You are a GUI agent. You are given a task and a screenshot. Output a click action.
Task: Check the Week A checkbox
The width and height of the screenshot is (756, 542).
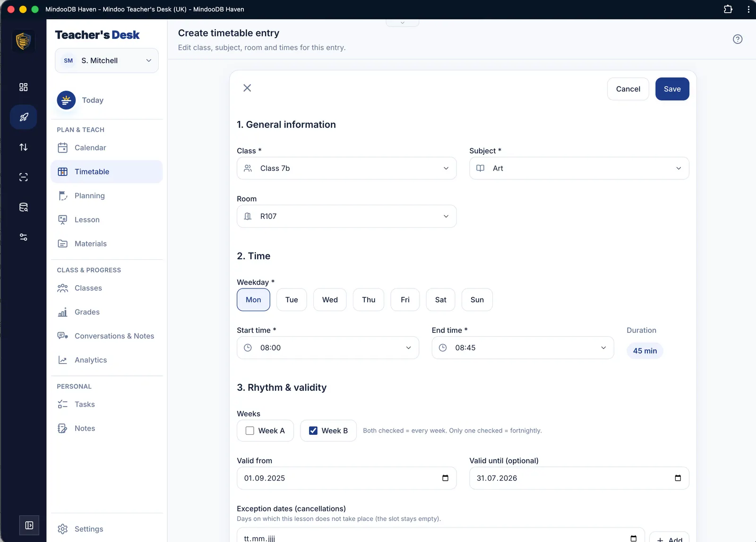coord(250,431)
